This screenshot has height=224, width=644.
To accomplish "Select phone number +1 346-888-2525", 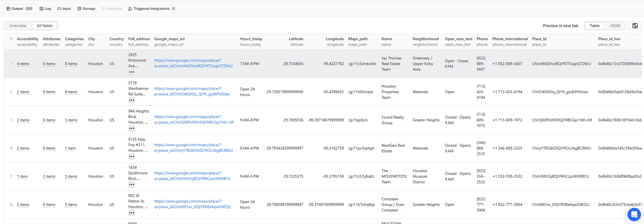I will click(x=507, y=148).
